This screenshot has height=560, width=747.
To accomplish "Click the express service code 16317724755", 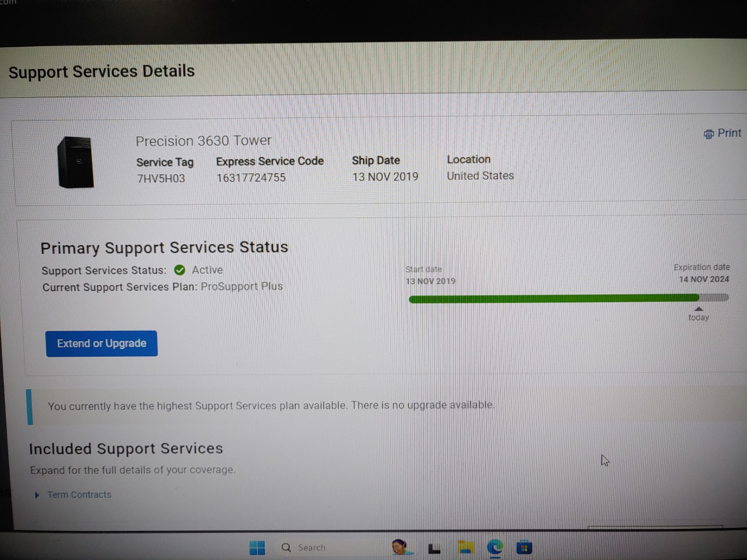I will pyautogui.click(x=251, y=178).
